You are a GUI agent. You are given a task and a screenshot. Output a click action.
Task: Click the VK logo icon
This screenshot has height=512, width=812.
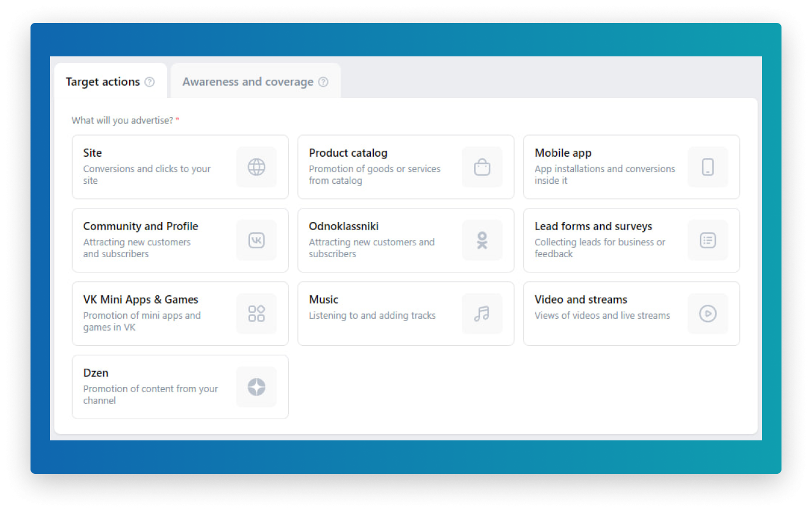click(x=256, y=240)
